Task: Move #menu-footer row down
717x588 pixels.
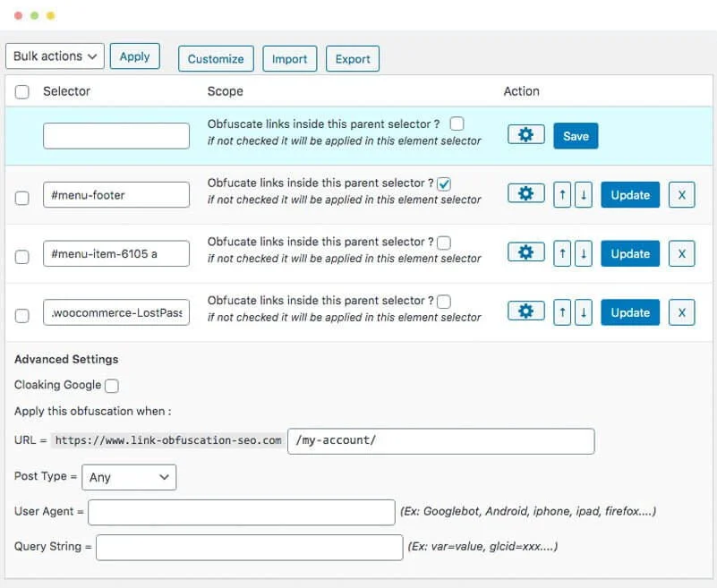Action: [x=584, y=195]
